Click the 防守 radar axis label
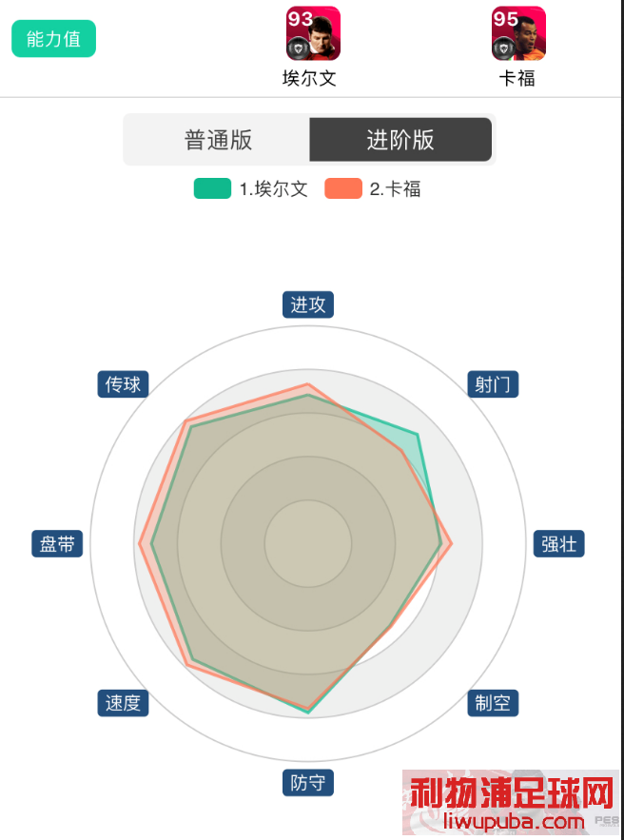The width and height of the screenshot is (624, 840). coord(308,783)
